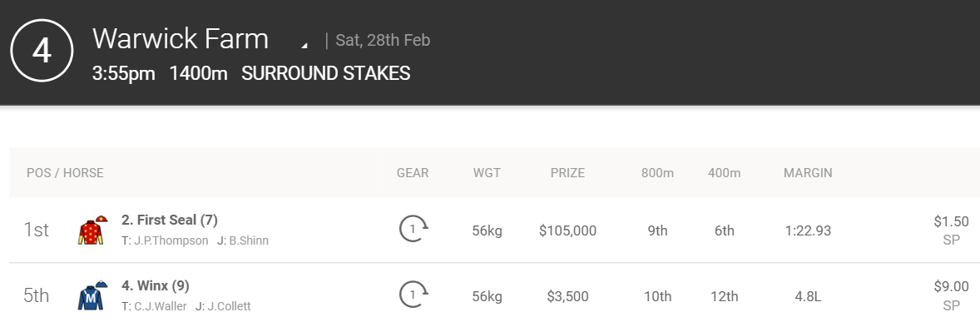This screenshot has height=327, width=980.
Task: Click the Sat, 28th Feb date
Action: click(x=383, y=40)
